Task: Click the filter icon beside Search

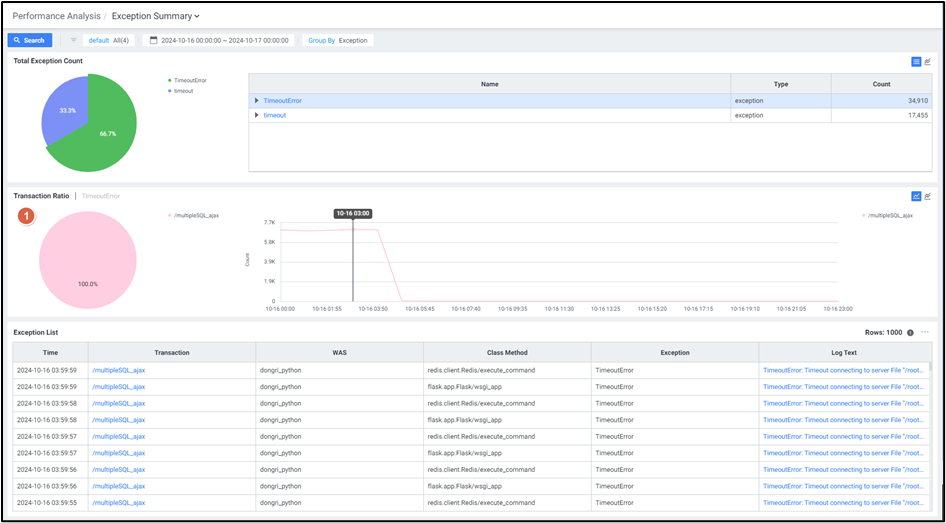Action: tap(73, 40)
